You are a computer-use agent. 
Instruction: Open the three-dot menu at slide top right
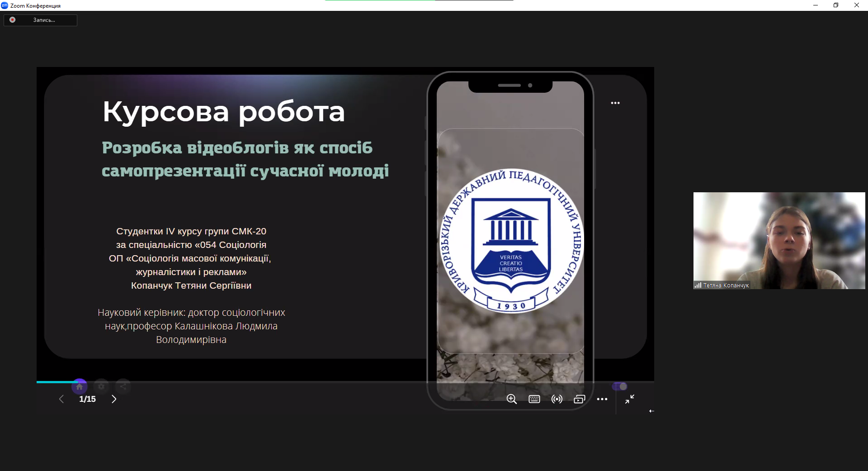(x=615, y=103)
